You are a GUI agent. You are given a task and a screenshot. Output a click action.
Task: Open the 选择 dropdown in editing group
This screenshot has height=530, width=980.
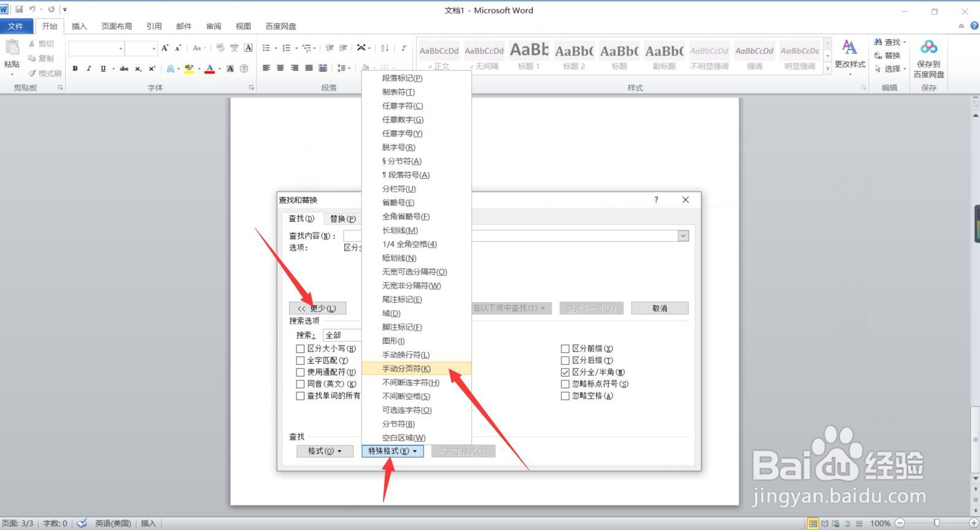[890, 69]
